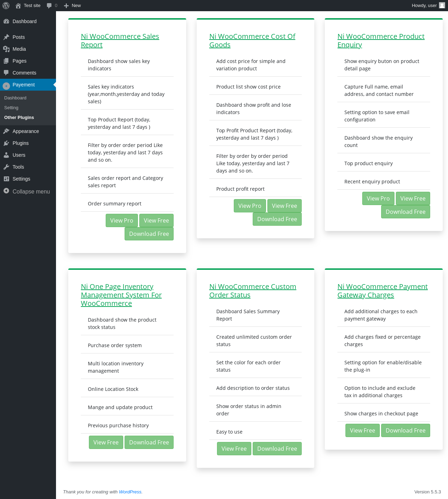Open Ni One Page Inventory Management link
The height and width of the screenshot is (499, 448).
(x=121, y=295)
